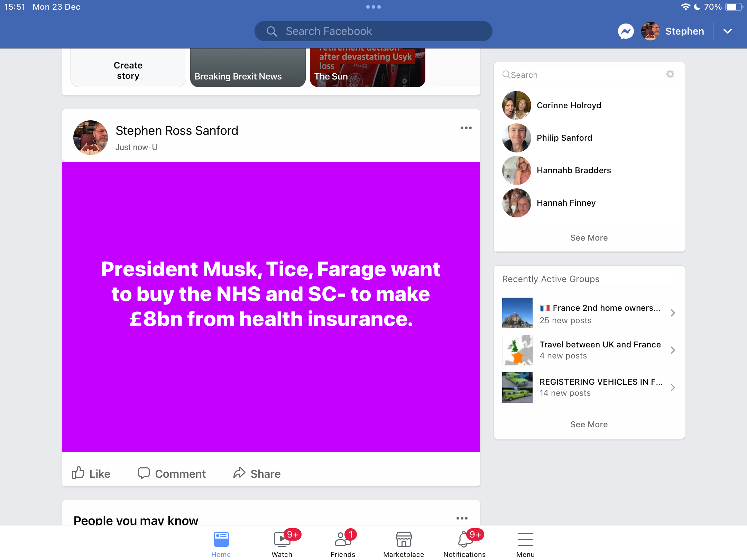Tap the three dots at top center

(373, 7)
